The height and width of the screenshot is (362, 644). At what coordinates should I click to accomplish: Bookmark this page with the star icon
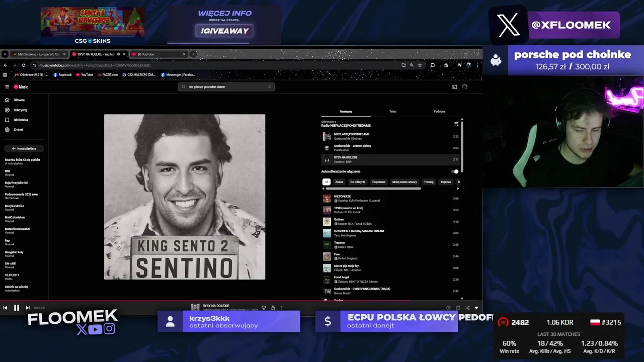coord(420,65)
